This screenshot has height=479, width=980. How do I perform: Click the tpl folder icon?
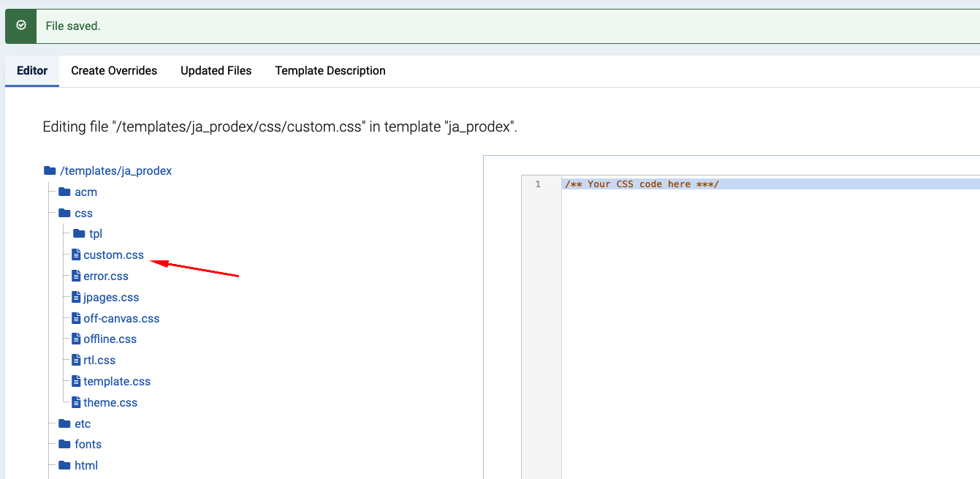79,234
